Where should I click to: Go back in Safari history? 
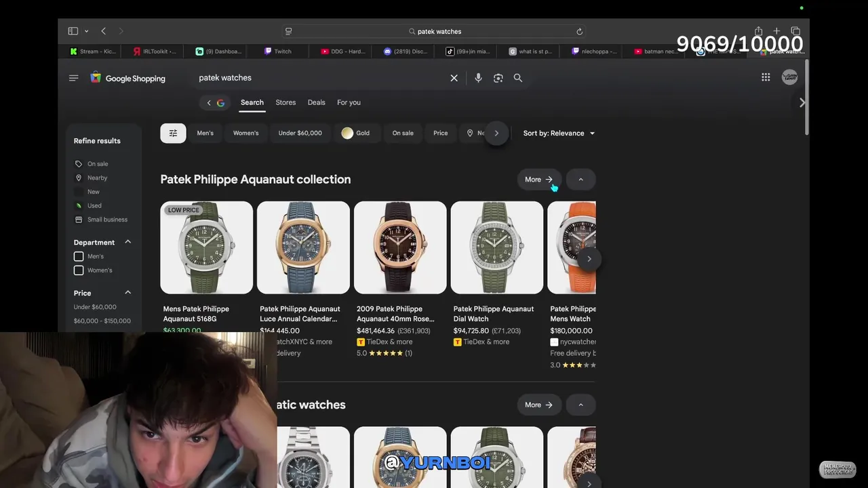[103, 31]
